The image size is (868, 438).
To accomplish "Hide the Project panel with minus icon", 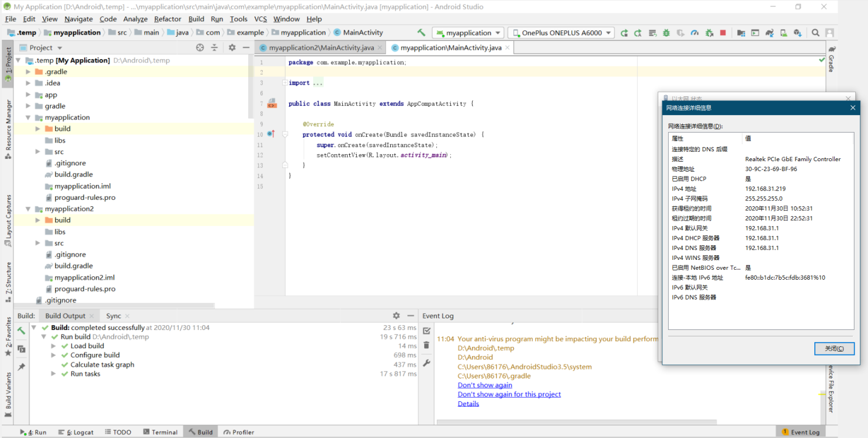I will [x=246, y=48].
